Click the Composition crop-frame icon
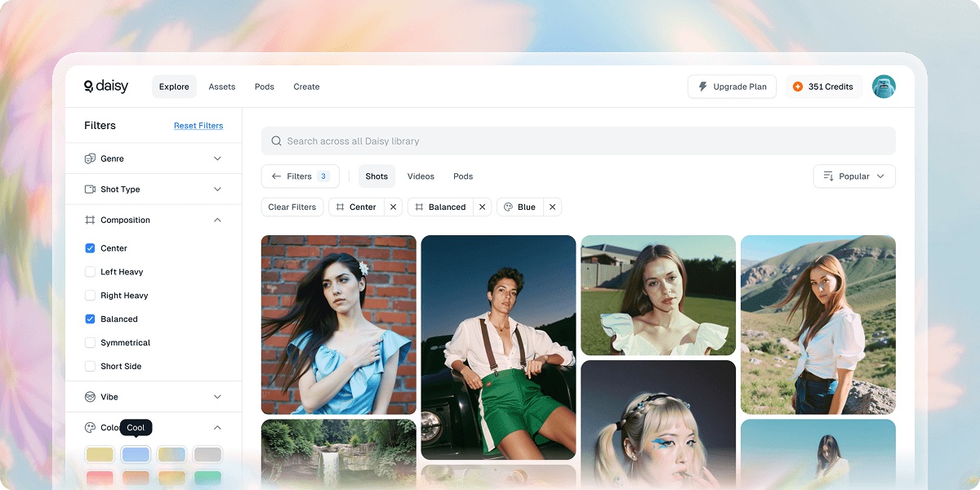This screenshot has height=490, width=980. (88, 220)
